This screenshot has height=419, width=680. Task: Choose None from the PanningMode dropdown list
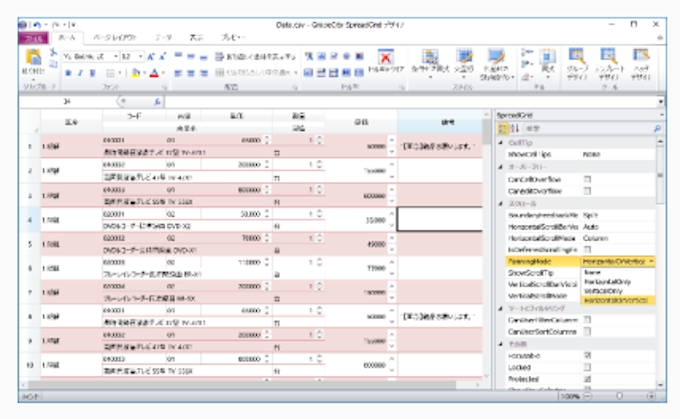pyautogui.click(x=590, y=272)
